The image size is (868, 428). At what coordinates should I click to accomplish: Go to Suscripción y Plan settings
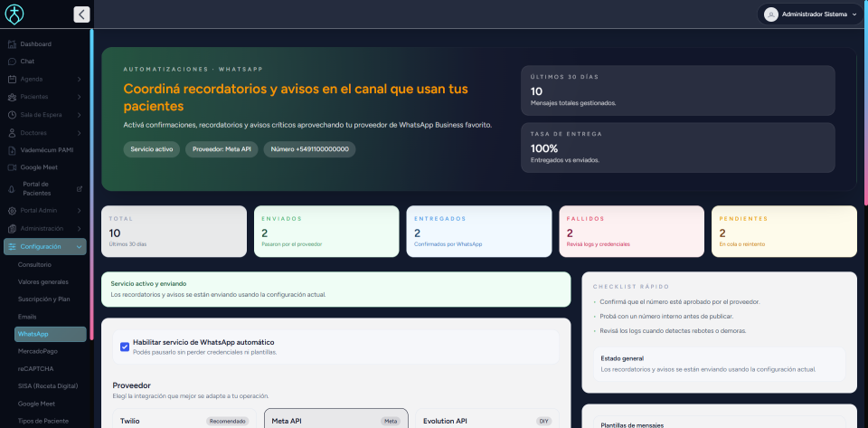tap(44, 299)
